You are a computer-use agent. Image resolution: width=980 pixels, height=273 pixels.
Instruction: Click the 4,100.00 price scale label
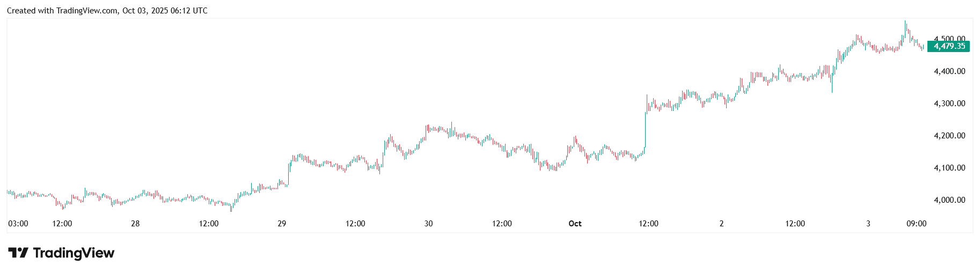tap(949, 168)
